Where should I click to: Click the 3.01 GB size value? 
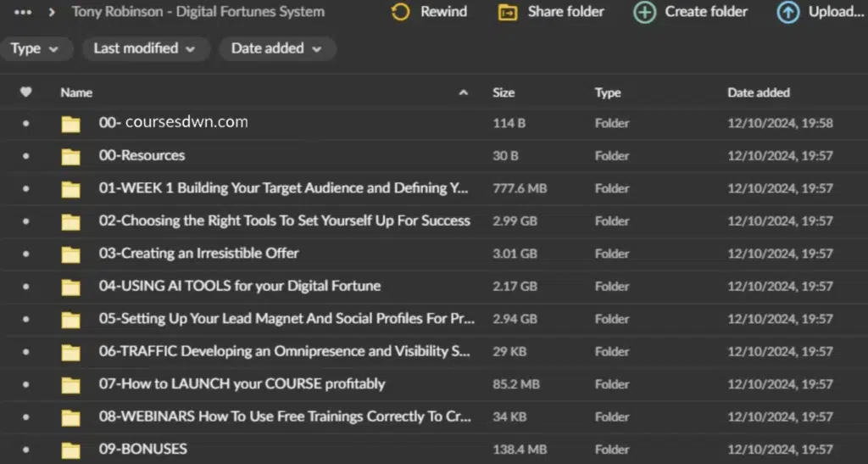(x=515, y=254)
